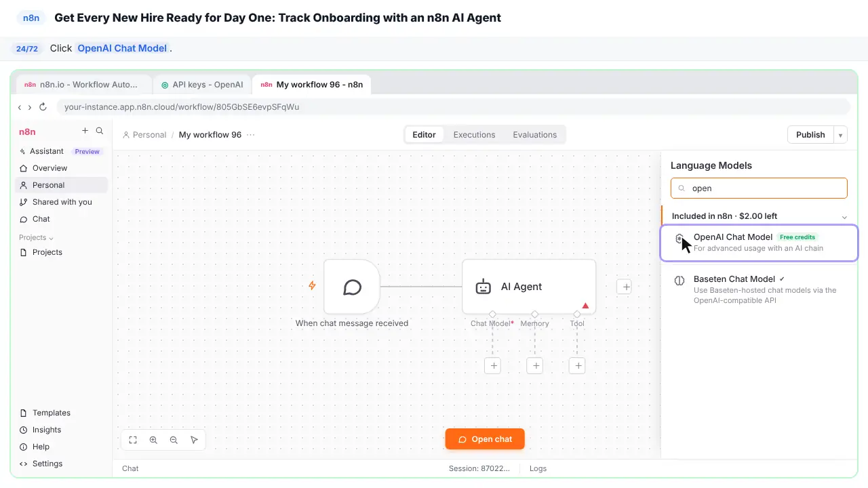Click the browser reload icon
The image size is (868, 488).
pyautogui.click(x=43, y=107)
